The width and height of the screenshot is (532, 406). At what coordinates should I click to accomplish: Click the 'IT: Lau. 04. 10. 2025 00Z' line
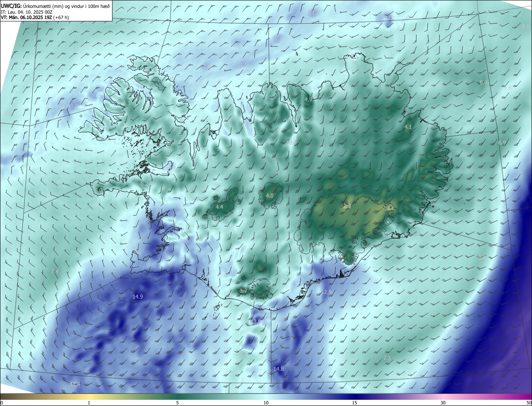point(26,12)
